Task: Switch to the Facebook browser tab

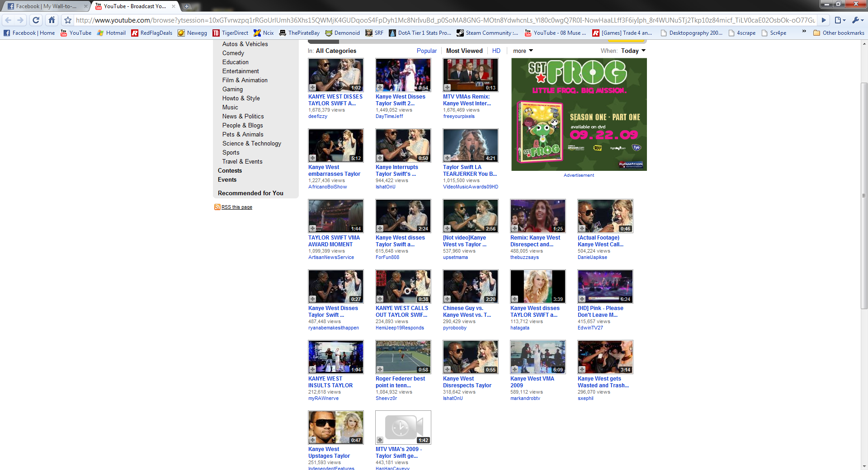Action: point(45,6)
